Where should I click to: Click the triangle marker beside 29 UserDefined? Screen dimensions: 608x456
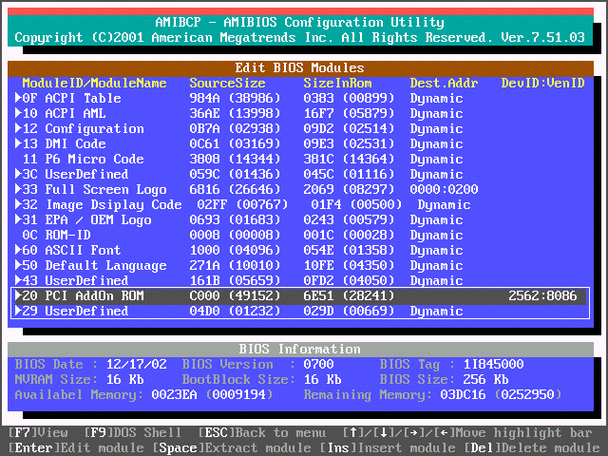[18, 311]
